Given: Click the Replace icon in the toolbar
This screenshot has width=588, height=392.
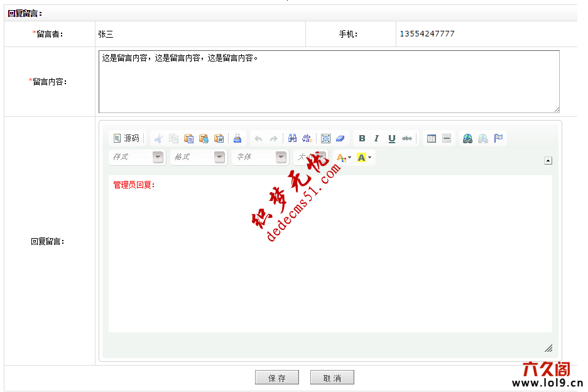Looking at the screenshot, I should click(307, 138).
